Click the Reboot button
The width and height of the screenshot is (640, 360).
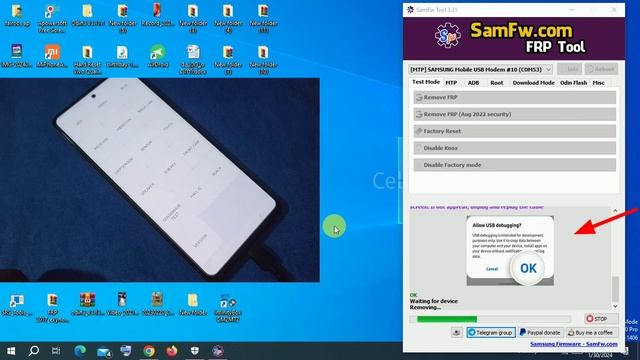601,69
